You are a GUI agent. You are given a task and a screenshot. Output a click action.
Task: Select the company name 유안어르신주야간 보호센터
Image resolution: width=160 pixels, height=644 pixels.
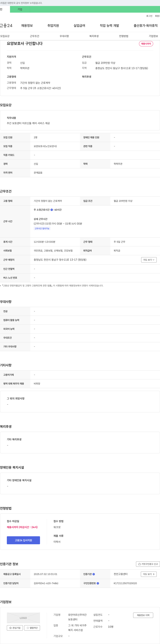pos(77,617)
